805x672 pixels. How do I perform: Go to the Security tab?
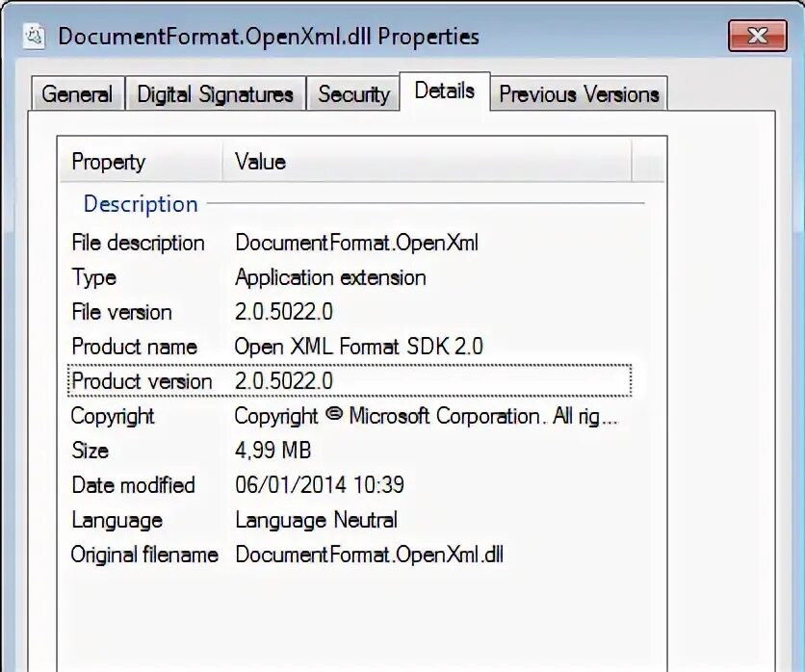(353, 94)
